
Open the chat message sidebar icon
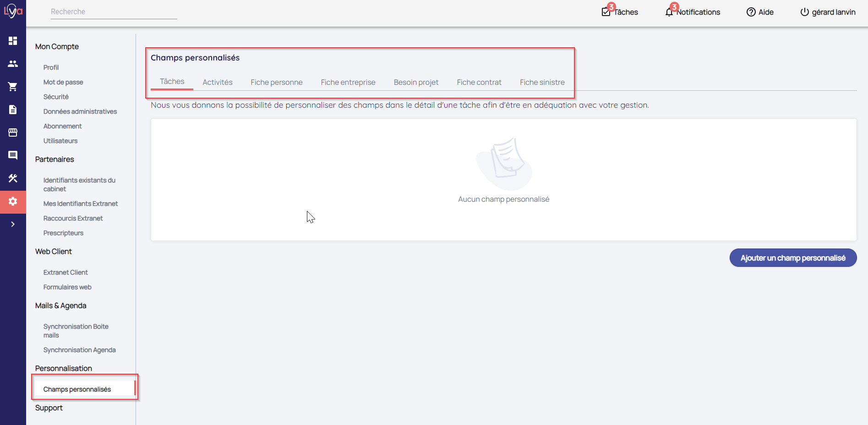point(13,155)
